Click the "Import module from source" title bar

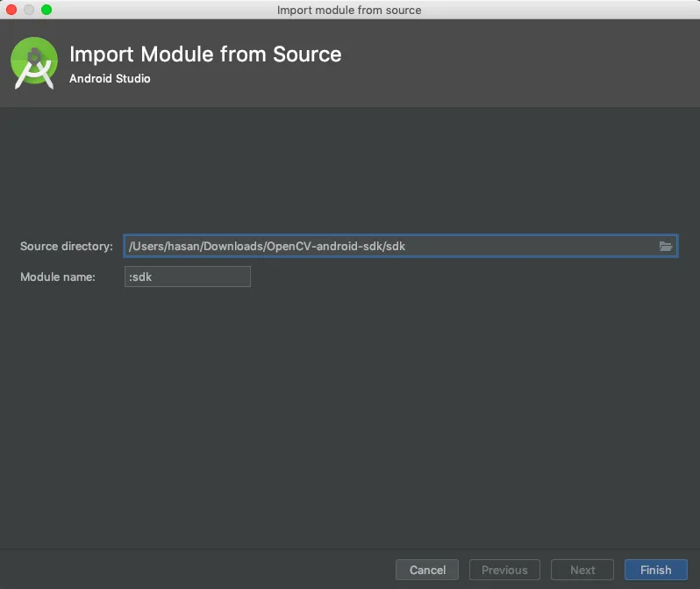coord(349,10)
